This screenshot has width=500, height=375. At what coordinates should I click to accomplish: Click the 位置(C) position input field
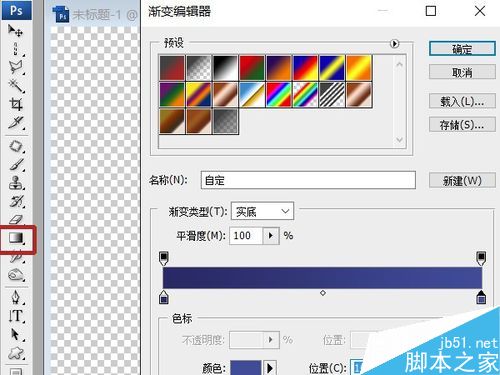(x=358, y=367)
